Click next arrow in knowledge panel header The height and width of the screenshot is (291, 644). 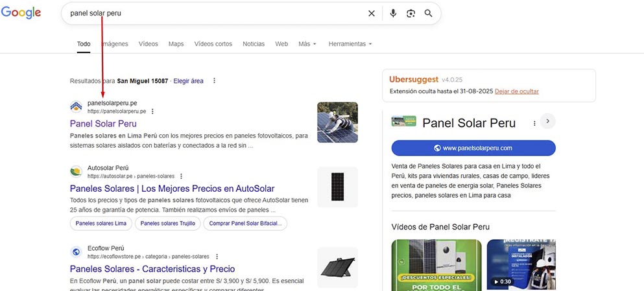(x=548, y=121)
